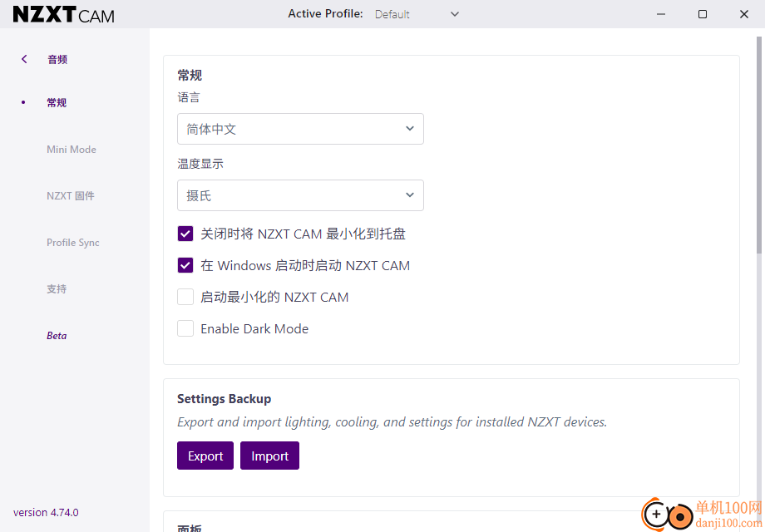This screenshot has height=532, width=765.
Task: Open 支持 in sidebar
Action: click(57, 289)
